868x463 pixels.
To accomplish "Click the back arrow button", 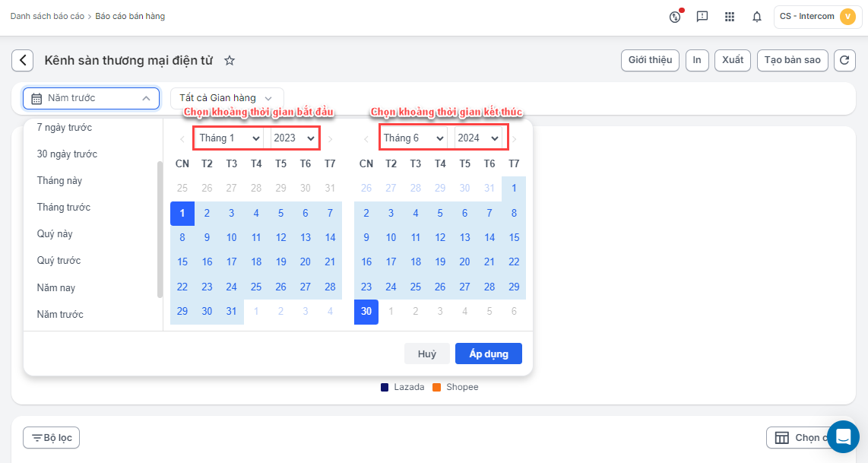I will (23, 61).
